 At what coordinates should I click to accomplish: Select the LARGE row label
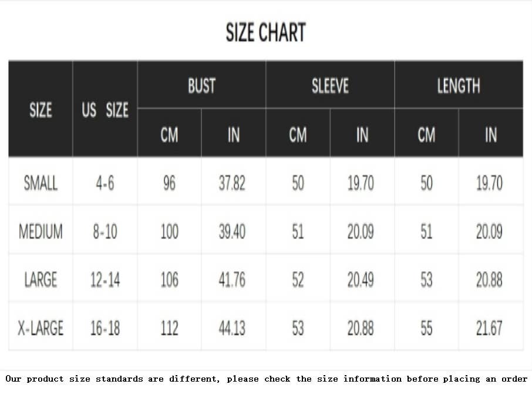click(x=41, y=279)
